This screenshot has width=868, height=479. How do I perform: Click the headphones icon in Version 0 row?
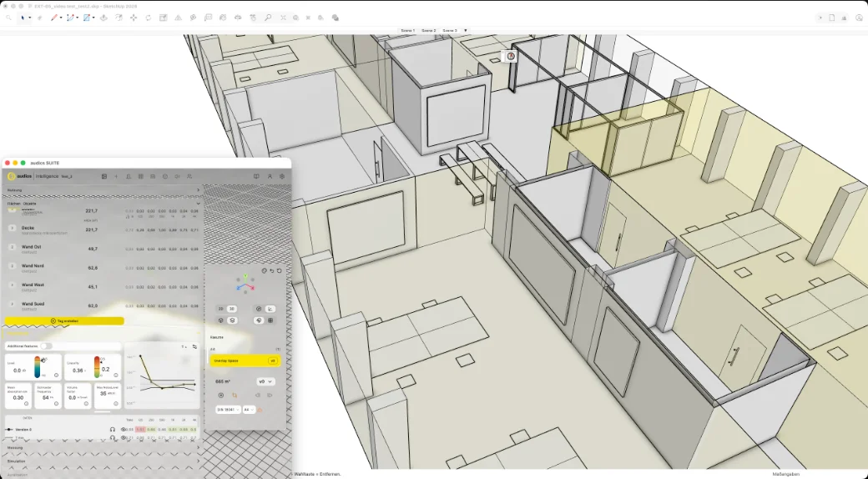point(113,429)
